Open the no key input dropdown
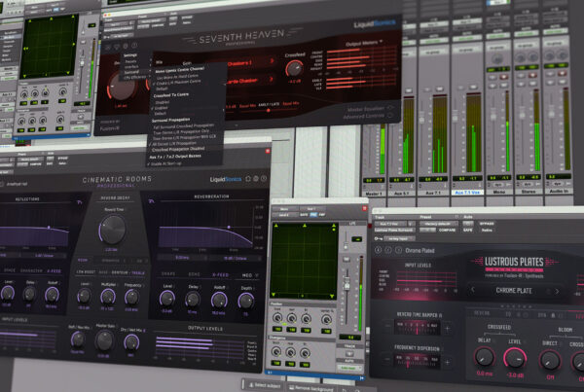Viewport: 584px width, 392px height. [399, 238]
